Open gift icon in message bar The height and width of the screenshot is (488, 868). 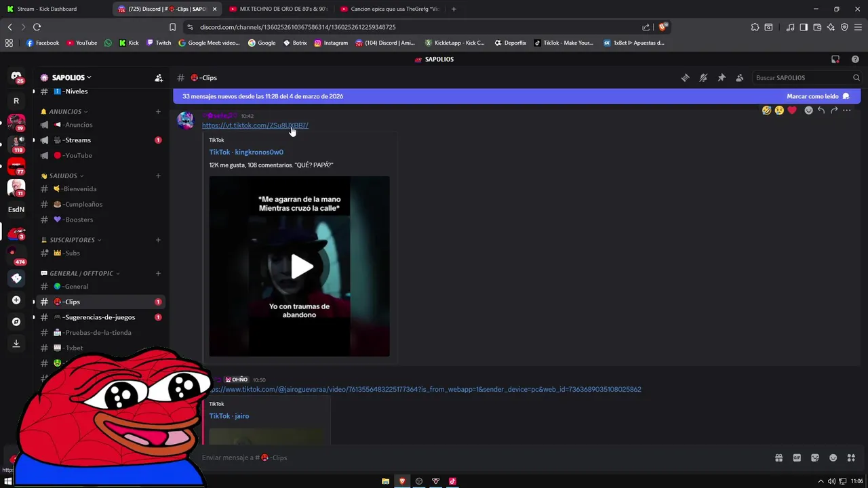(778, 458)
